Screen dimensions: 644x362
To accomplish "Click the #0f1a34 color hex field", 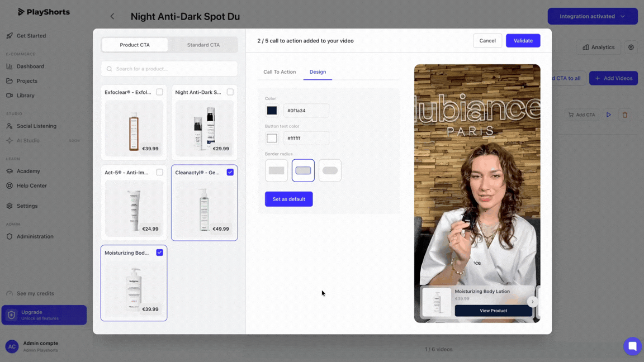I will [306, 111].
